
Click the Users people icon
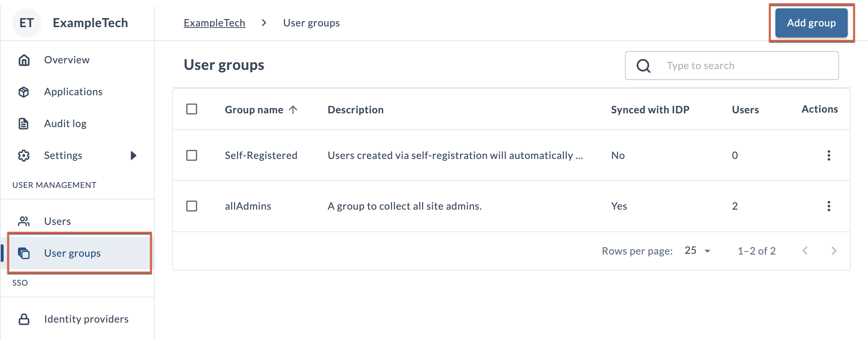(x=24, y=221)
